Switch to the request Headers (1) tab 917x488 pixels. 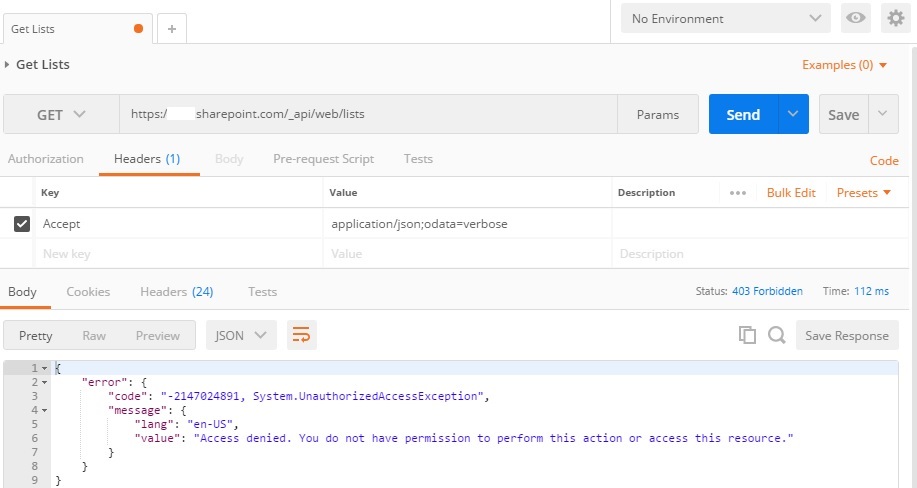coord(147,159)
